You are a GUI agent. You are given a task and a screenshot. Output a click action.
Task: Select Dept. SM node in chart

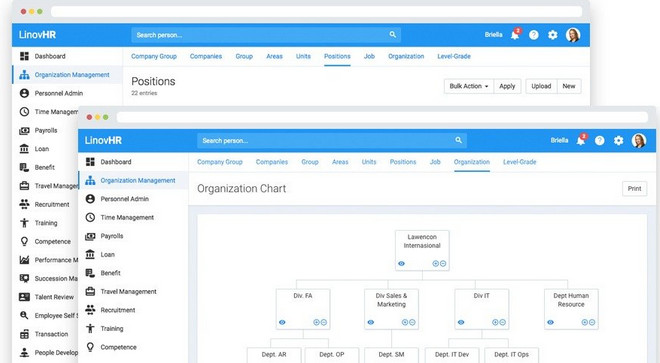[391, 355]
